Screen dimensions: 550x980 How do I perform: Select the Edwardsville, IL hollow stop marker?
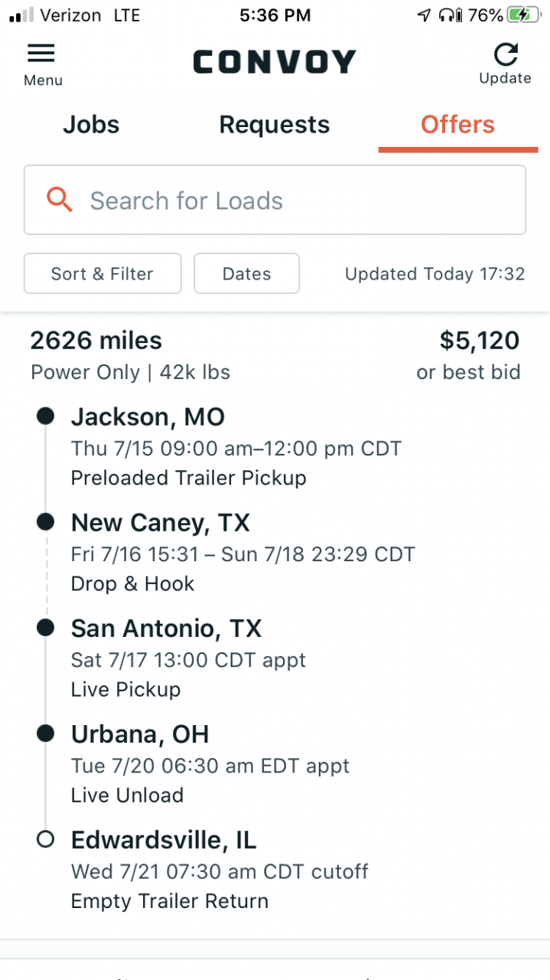pos(45,840)
